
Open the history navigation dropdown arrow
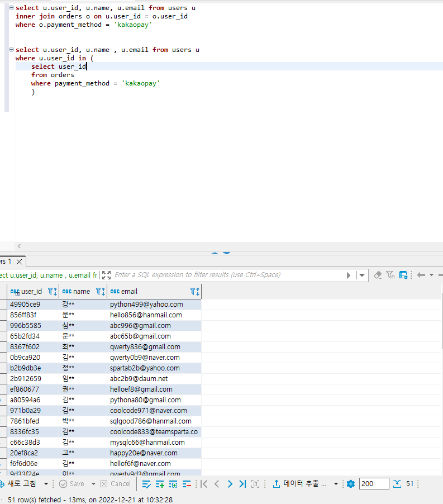click(x=431, y=275)
